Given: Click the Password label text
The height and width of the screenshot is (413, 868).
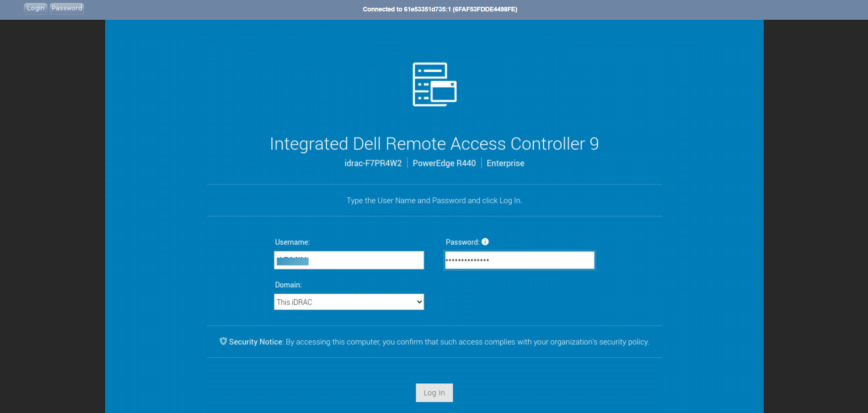Looking at the screenshot, I should pos(462,242).
